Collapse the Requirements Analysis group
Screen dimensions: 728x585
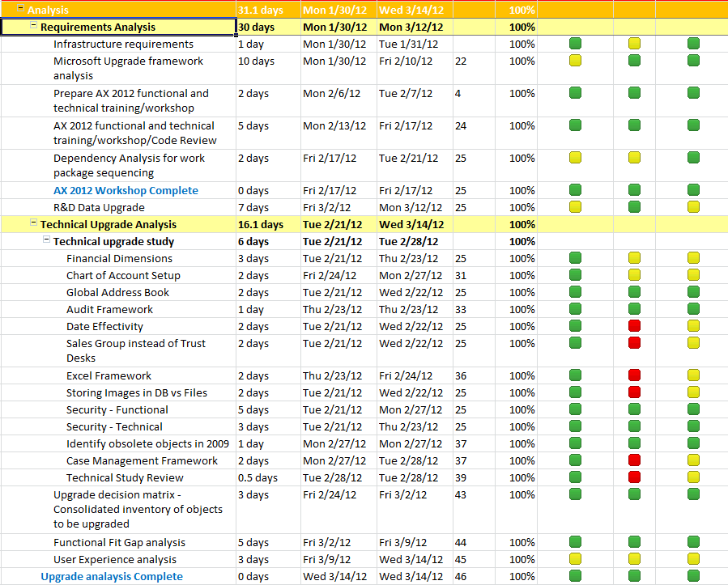(x=33, y=25)
